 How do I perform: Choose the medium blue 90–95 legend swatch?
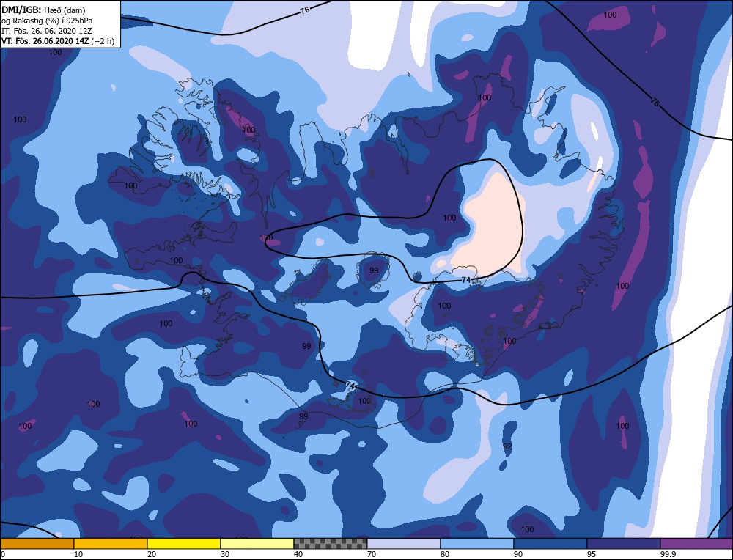click(550, 544)
